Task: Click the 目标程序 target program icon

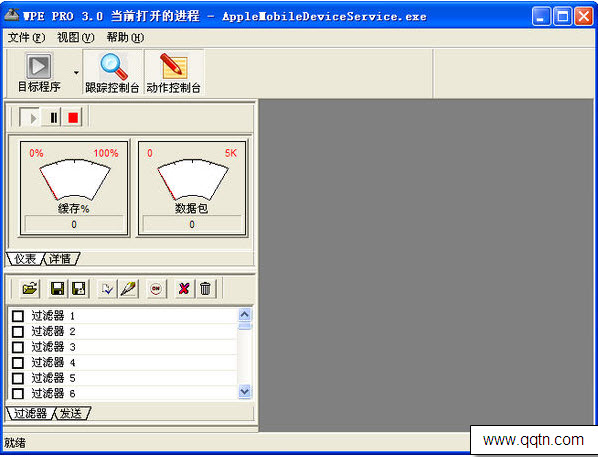Action: point(39,73)
